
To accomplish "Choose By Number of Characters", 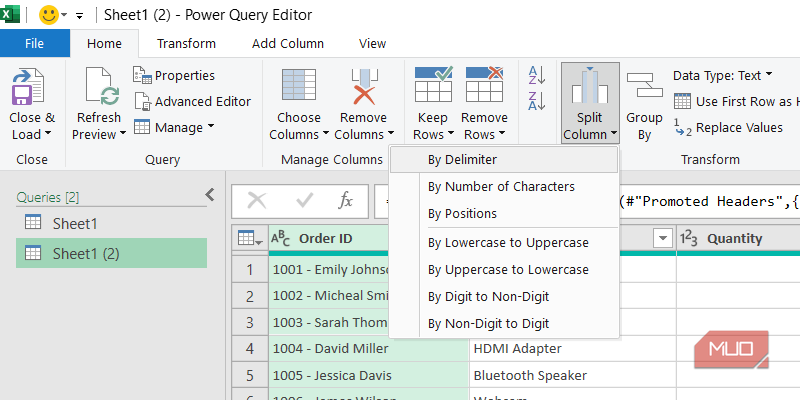I will pos(504,187).
